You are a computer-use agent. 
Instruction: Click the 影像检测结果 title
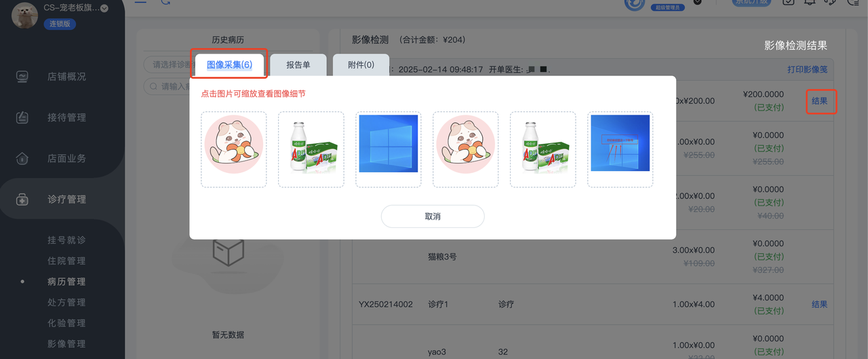795,45
